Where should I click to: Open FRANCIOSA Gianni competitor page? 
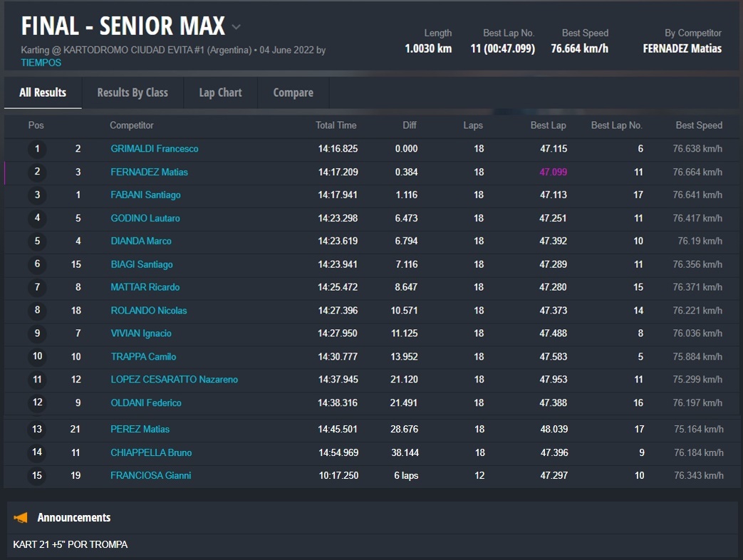(150, 475)
